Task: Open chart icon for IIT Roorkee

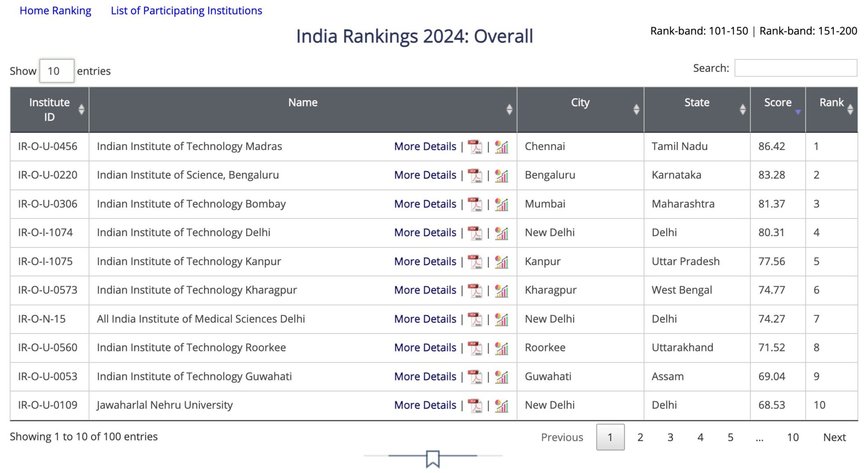Action: click(502, 348)
